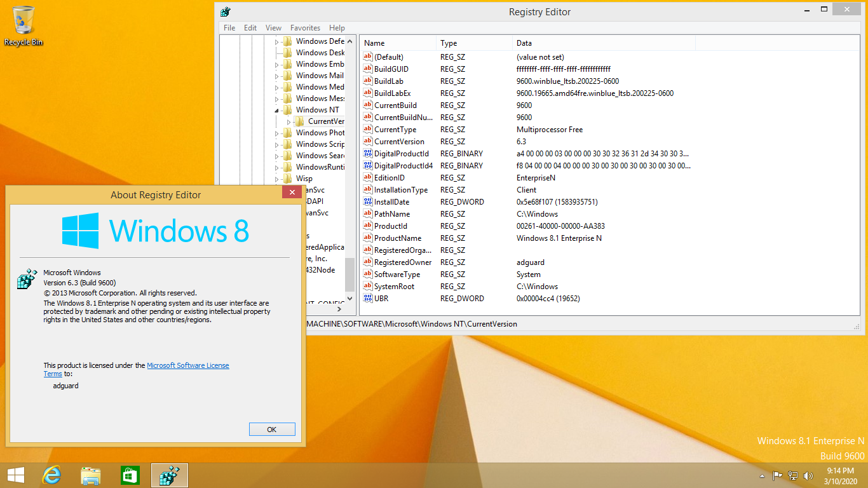Image resolution: width=868 pixels, height=488 pixels.
Task: Close the About Registry Editor dialog
Action: (292, 192)
